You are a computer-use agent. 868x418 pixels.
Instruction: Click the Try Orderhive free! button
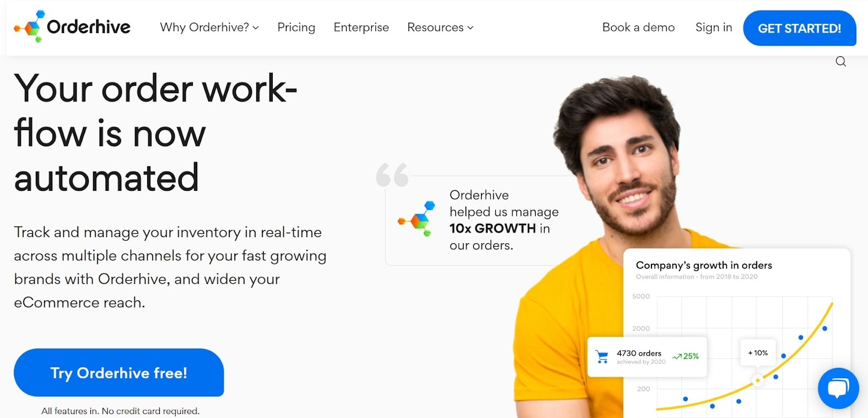(x=119, y=373)
